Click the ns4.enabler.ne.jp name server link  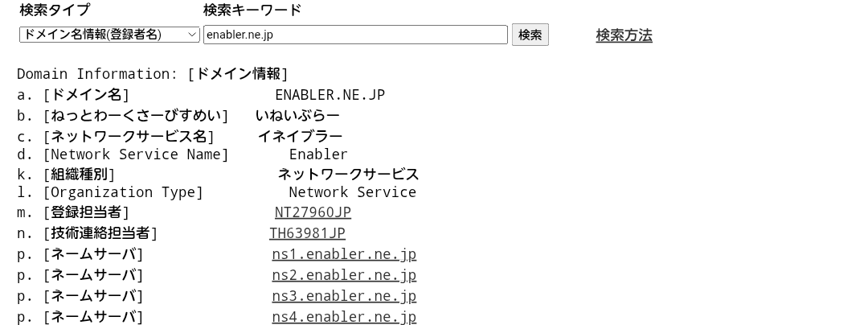point(344,317)
